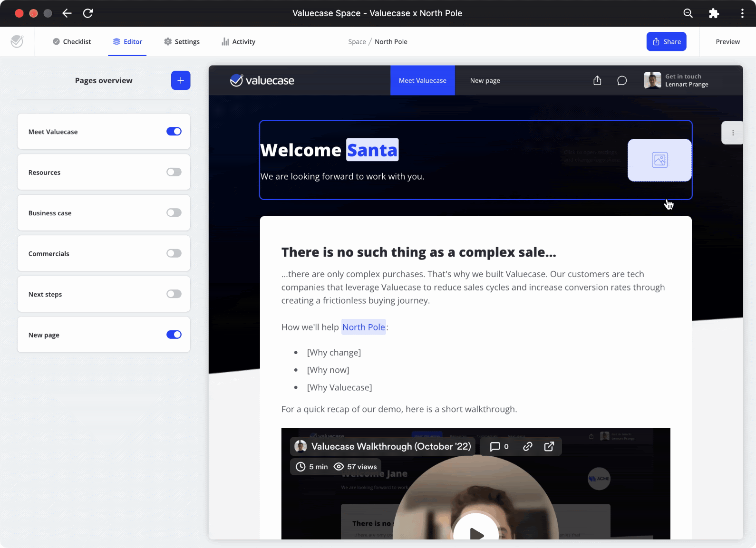Select the Meet Valuecase space tab
756x548 pixels.
click(423, 80)
